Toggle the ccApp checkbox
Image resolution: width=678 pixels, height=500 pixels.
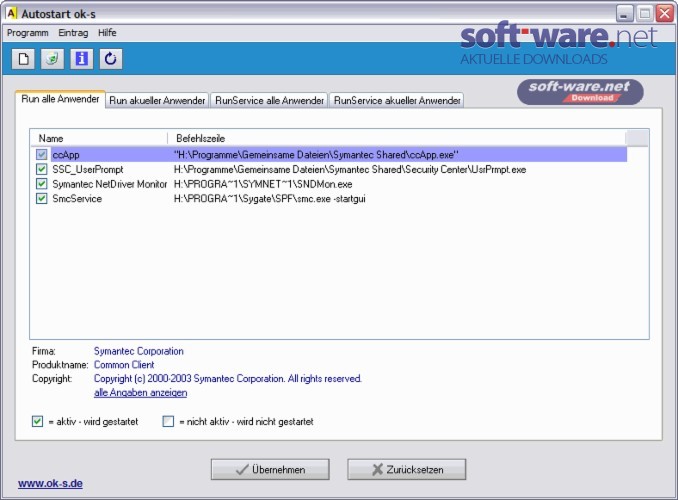(x=42, y=154)
